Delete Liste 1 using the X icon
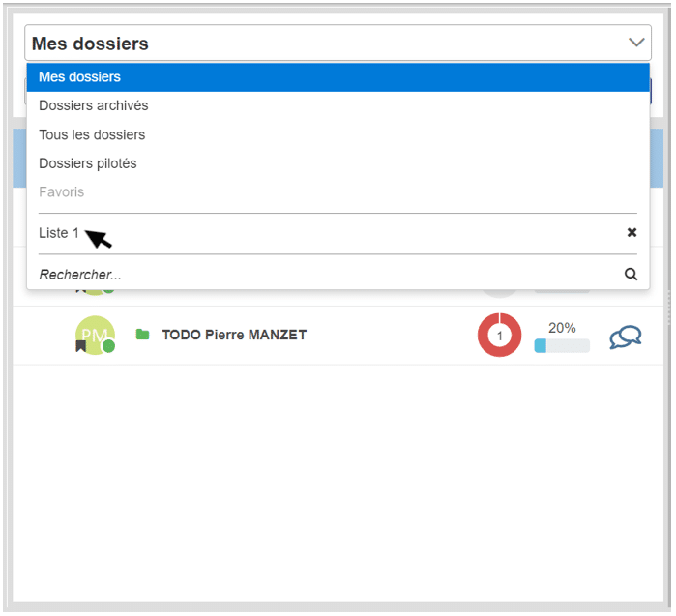This screenshot has width=676, height=616. 632,233
